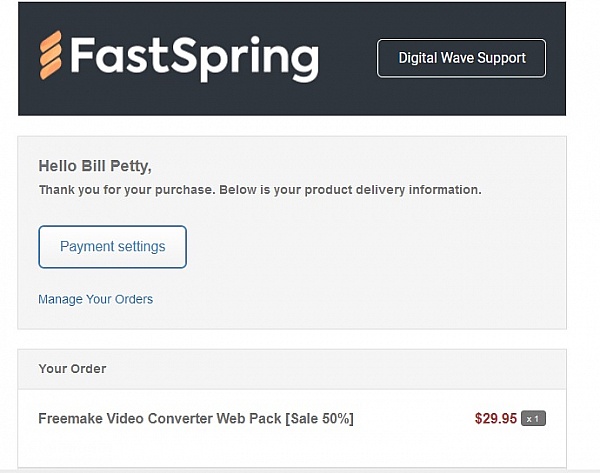Click the Sale 50% label
Viewport: 600px width, 473px height.
click(318, 418)
